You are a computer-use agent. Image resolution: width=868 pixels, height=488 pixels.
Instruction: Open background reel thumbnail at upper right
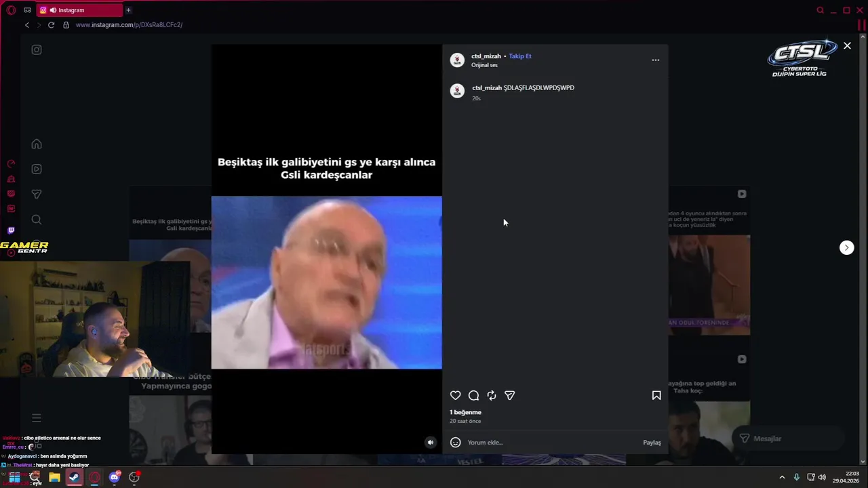click(709, 261)
